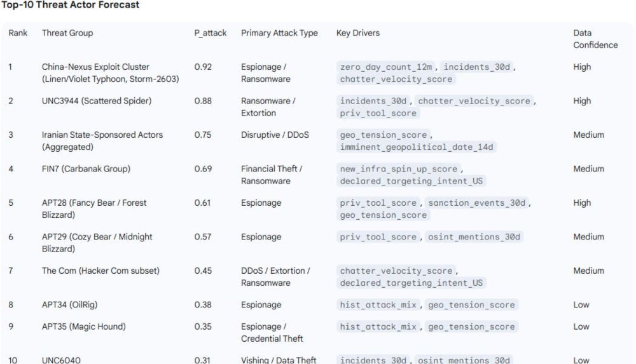Click the 'sanction_events_30d' driver tag
The image size is (636, 364).
pos(476,203)
